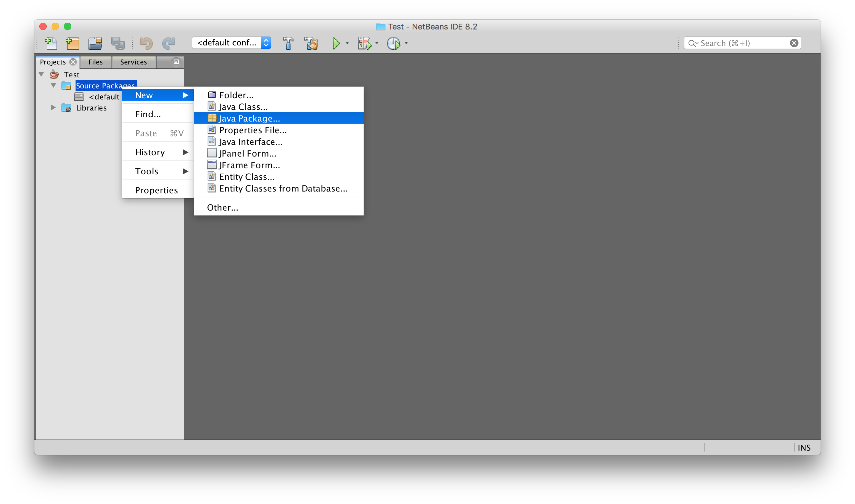Image resolution: width=855 pixels, height=504 pixels.
Task: Click the Folder icon in the submenu
Action: pos(212,95)
